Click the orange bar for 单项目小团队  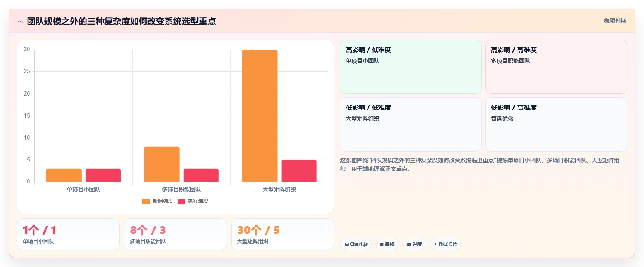64,175
